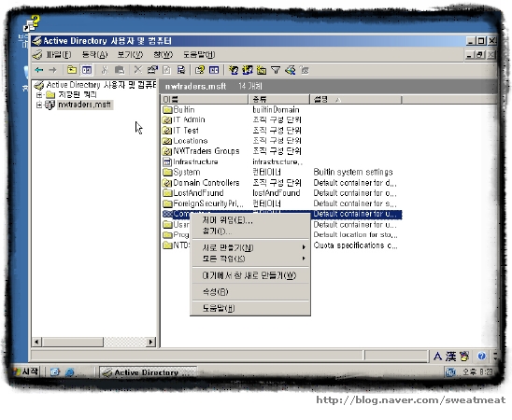
Task: Click show desktop quick launch icon
Action: [x=55, y=372]
